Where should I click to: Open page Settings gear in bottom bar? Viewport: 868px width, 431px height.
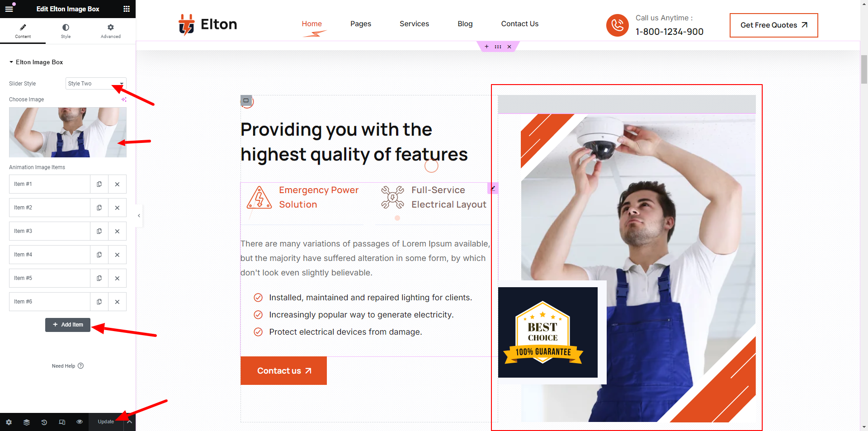point(9,422)
